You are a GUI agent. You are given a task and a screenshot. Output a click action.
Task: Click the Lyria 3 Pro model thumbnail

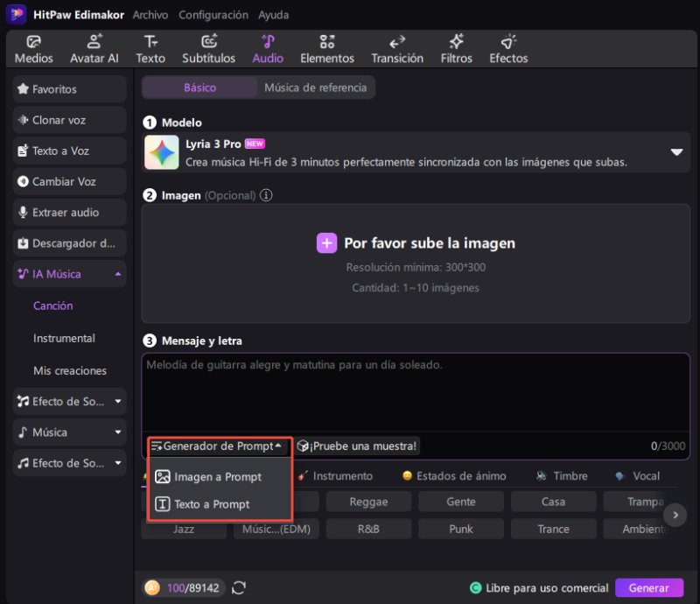pyautogui.click(x=162, y=152)
